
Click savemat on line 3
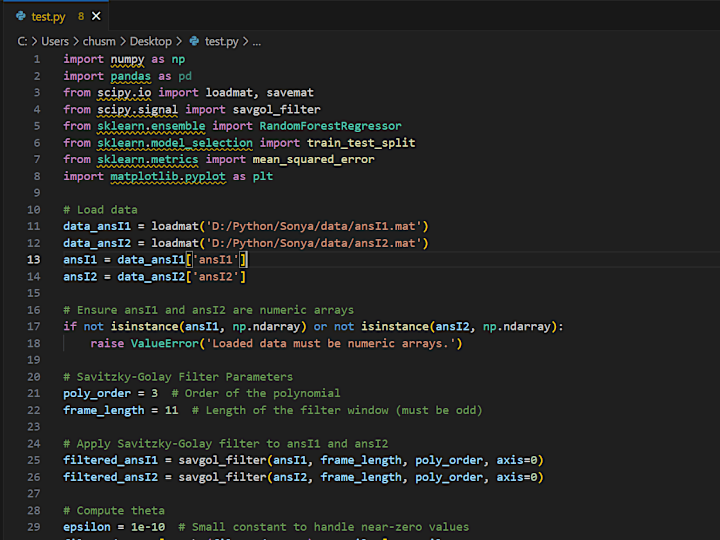point(290,93)
